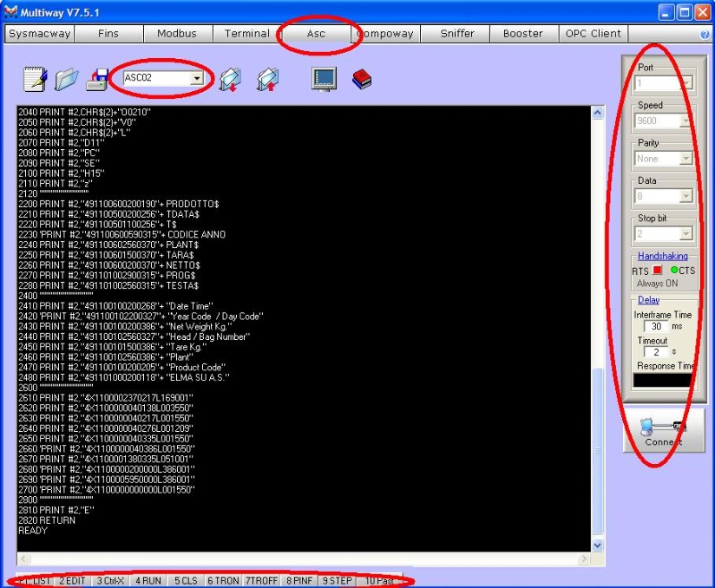Click the upload icon with red up arrow
715x588 pixels.
(267, 79)
